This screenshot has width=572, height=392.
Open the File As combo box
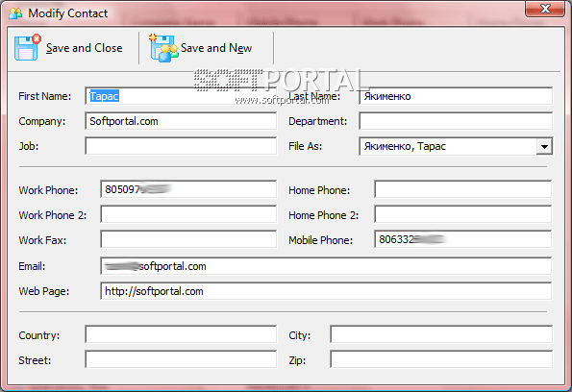tap(456, 146)
